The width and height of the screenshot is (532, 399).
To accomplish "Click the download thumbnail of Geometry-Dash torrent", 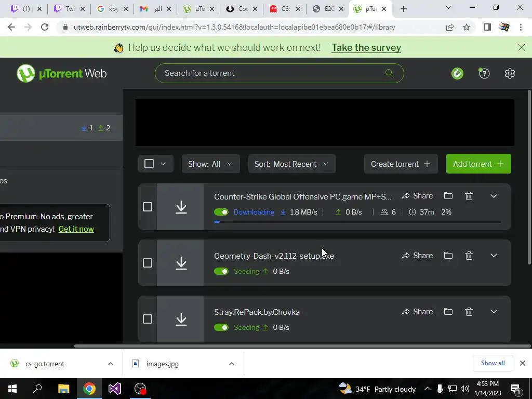I will (180, 263).
